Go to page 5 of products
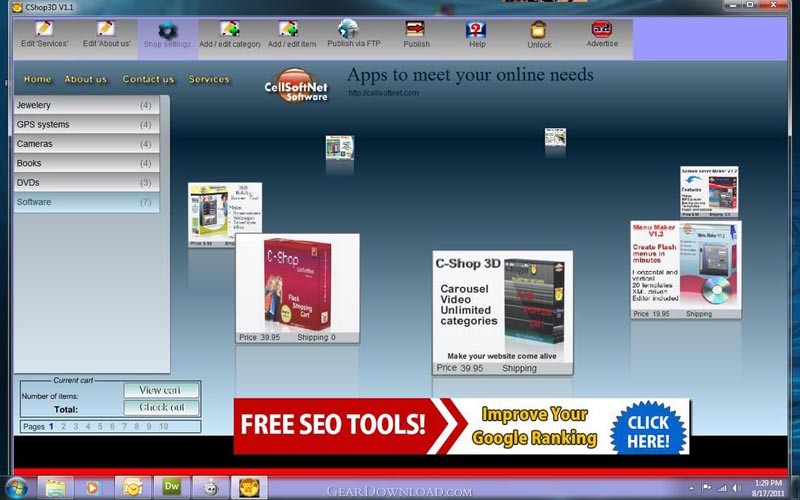Screen dimensions: 800x500 tap(100, 427)
